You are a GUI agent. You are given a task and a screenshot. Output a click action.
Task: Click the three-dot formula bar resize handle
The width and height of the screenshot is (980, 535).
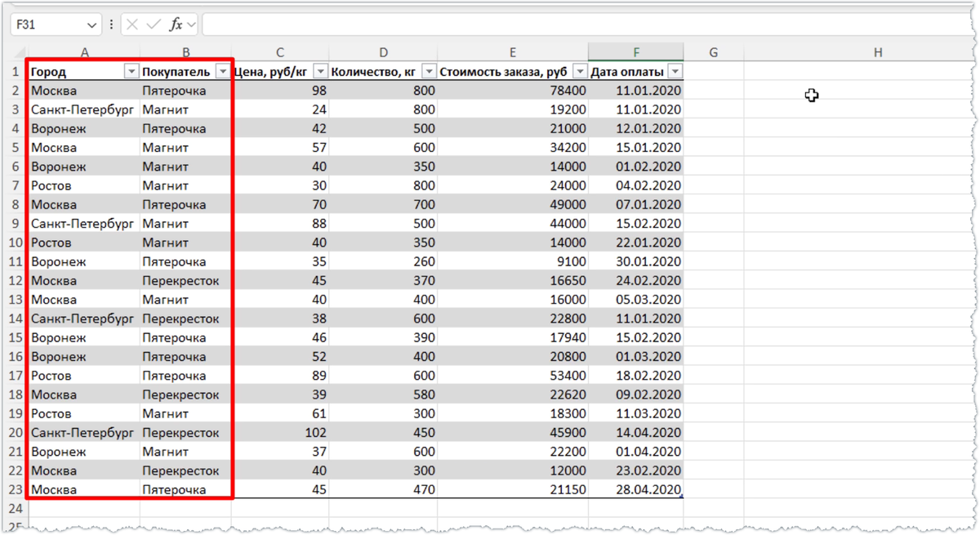click(112, 25)
